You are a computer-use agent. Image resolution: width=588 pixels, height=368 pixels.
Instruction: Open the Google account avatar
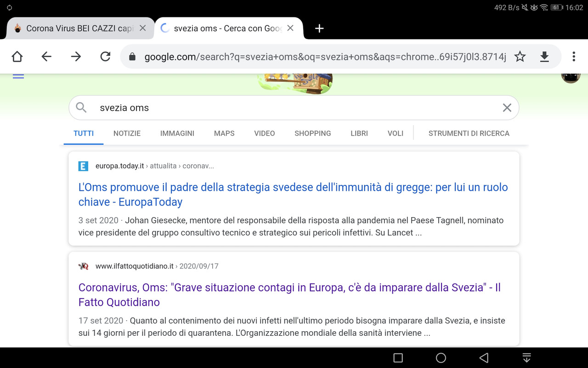[x=571, y=77]
